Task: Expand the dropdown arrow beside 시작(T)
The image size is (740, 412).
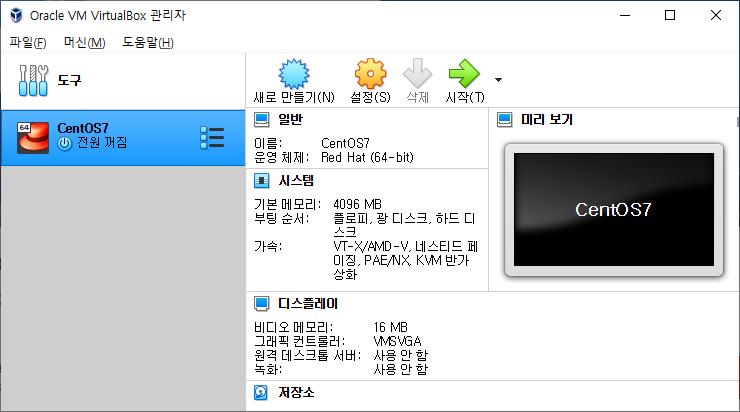Action: [x=498, y=80]
